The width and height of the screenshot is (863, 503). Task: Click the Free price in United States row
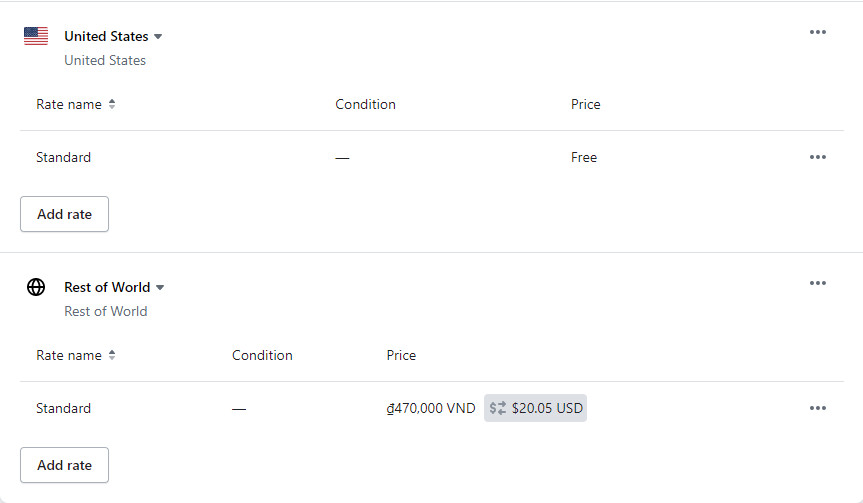click(x=584, y=157)
